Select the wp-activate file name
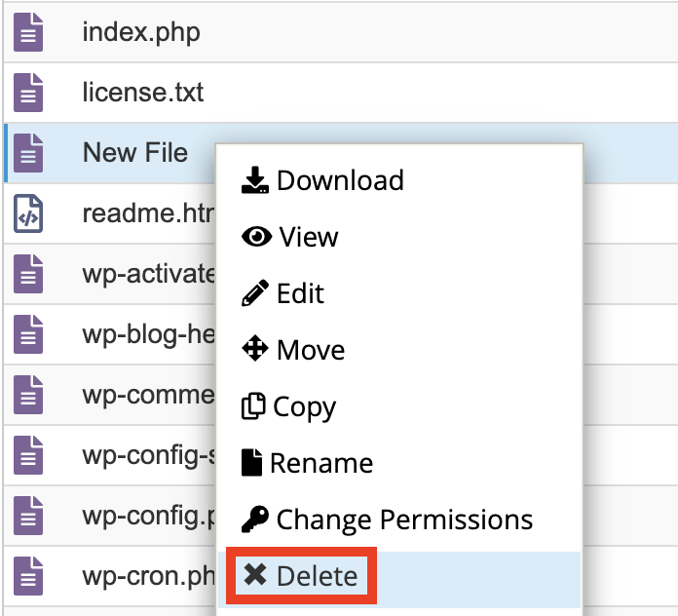Viewport: 678px width, 616px height. tap(149, 274)
